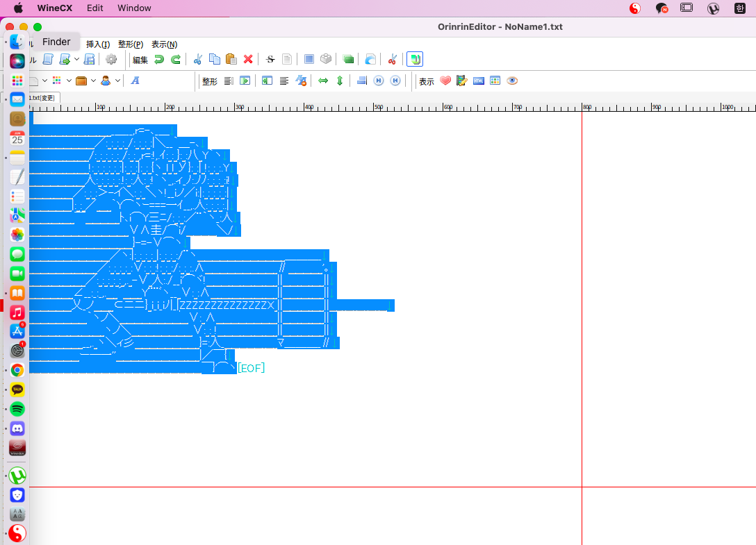Open the Edit menu in the macOS menu bar
The height and width of the screenshot is (545, 756).
click(x=95, y=8)
